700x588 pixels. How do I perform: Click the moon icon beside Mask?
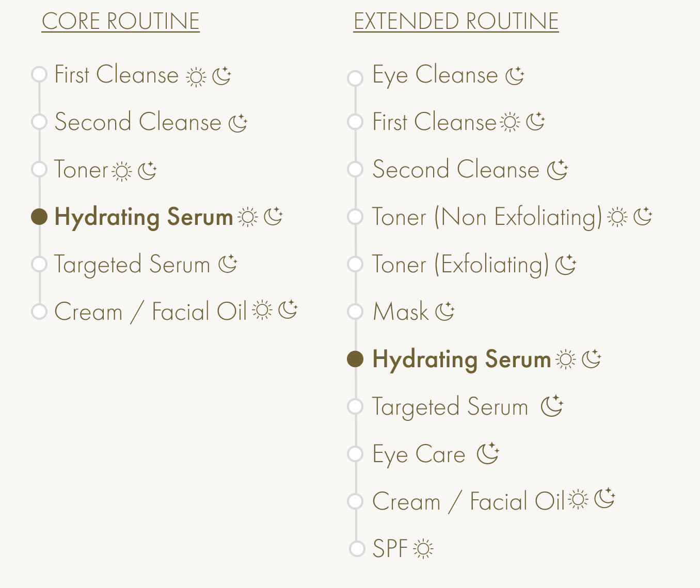pyautogui.click(x=444, y=311)
